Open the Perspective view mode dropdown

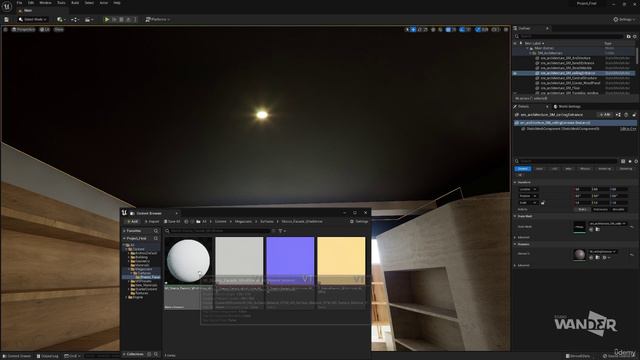(23, 29)
